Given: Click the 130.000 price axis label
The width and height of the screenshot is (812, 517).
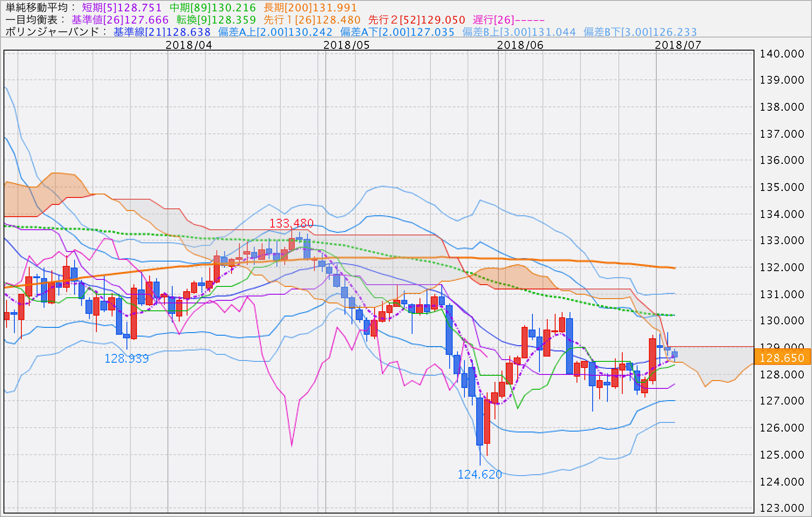Looking at the screenshot, I should (782, 320).
